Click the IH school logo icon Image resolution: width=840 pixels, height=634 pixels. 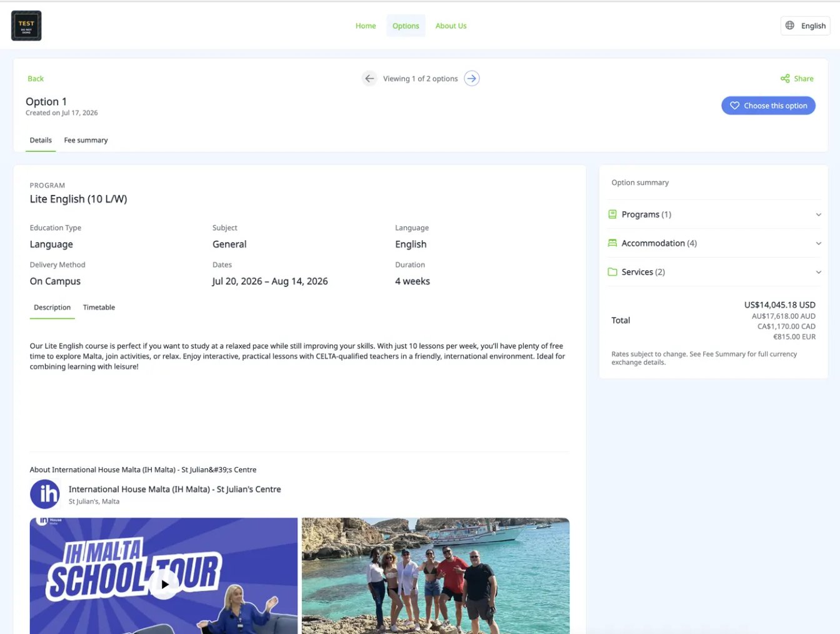(x=45, y=495)
